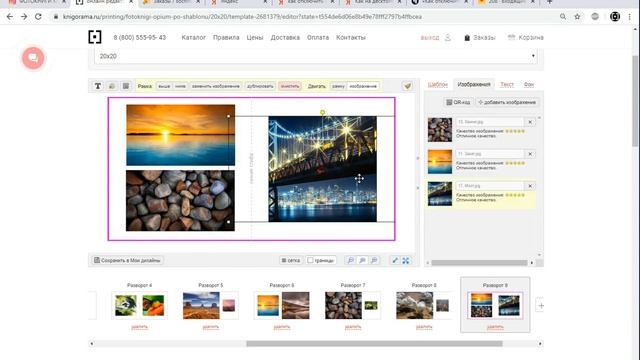Click the middle zoom magnifier icon

[x=362, y=260]
